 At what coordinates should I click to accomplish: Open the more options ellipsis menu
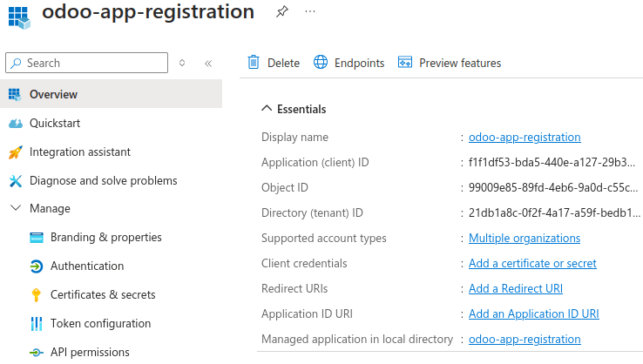[x=310, y=12]
